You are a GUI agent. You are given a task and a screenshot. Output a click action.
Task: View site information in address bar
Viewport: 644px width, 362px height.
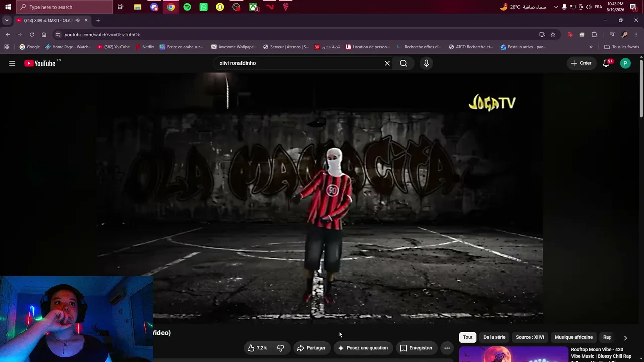58,35
